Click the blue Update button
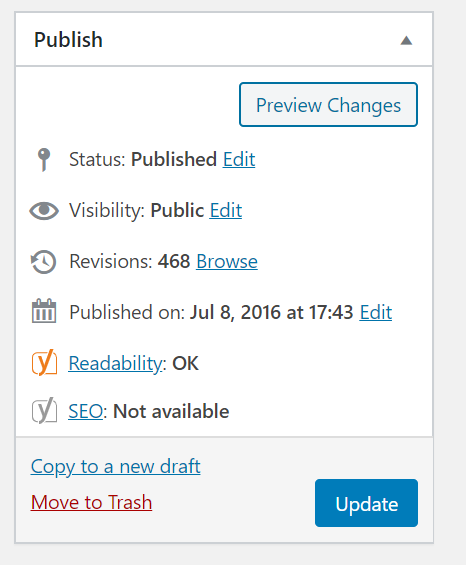The height and width of the screenshot is (565, 466). point(366,503)
